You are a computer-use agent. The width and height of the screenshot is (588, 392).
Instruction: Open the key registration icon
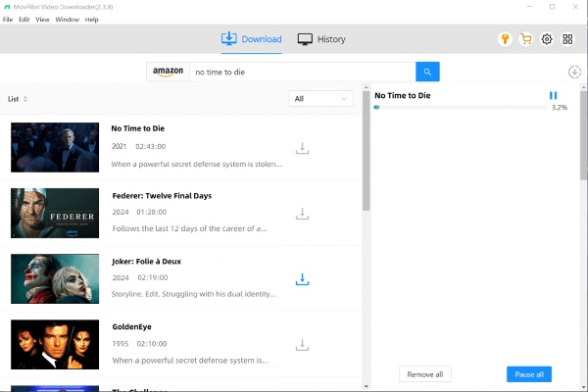[x=505, y=39]
